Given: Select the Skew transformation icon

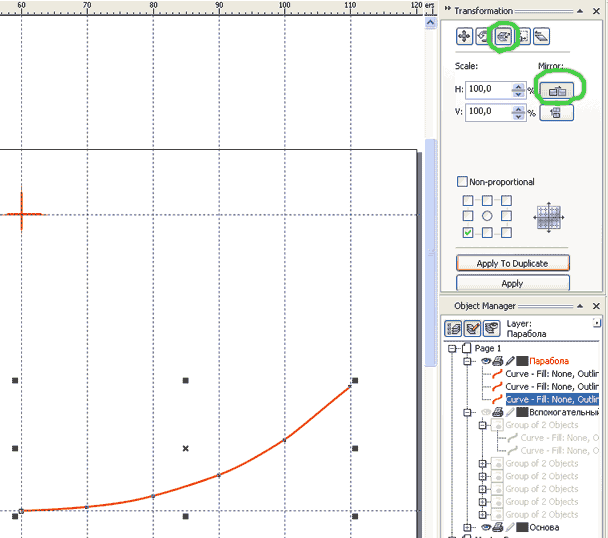Looking at the screenshot, I should pos(541,36).
